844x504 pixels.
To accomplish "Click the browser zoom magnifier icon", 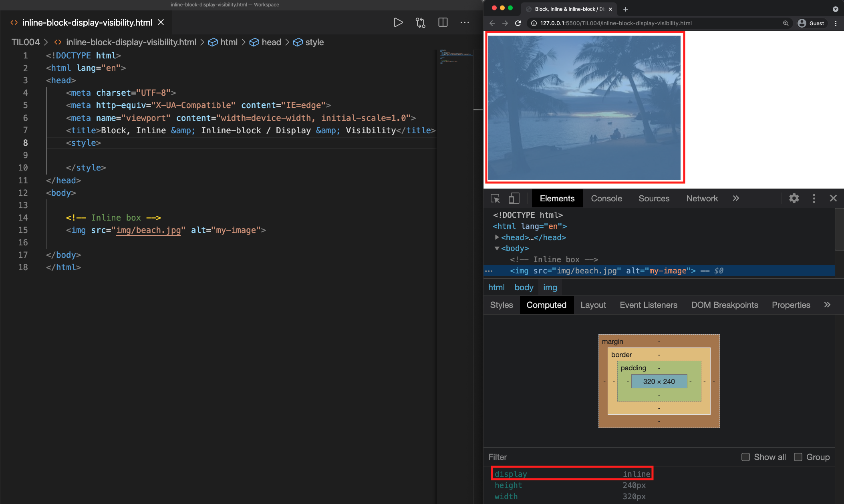I will pos(786,23).
